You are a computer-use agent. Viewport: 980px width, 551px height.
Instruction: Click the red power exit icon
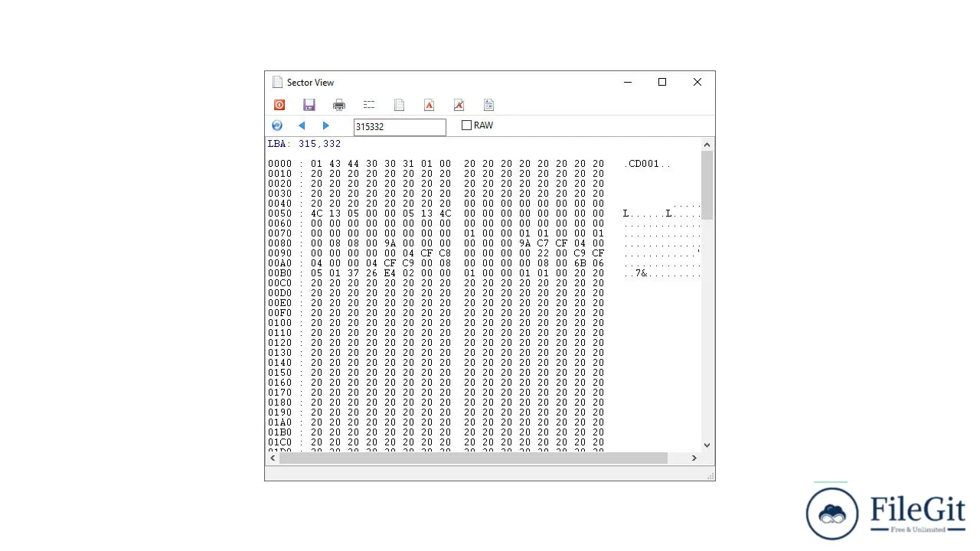[x=279, y=105]
